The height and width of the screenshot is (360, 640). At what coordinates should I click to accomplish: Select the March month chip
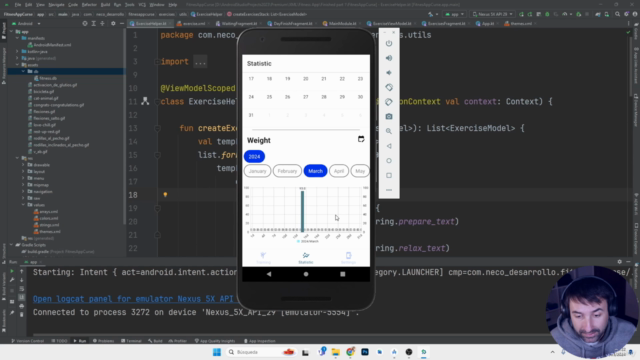316,171
